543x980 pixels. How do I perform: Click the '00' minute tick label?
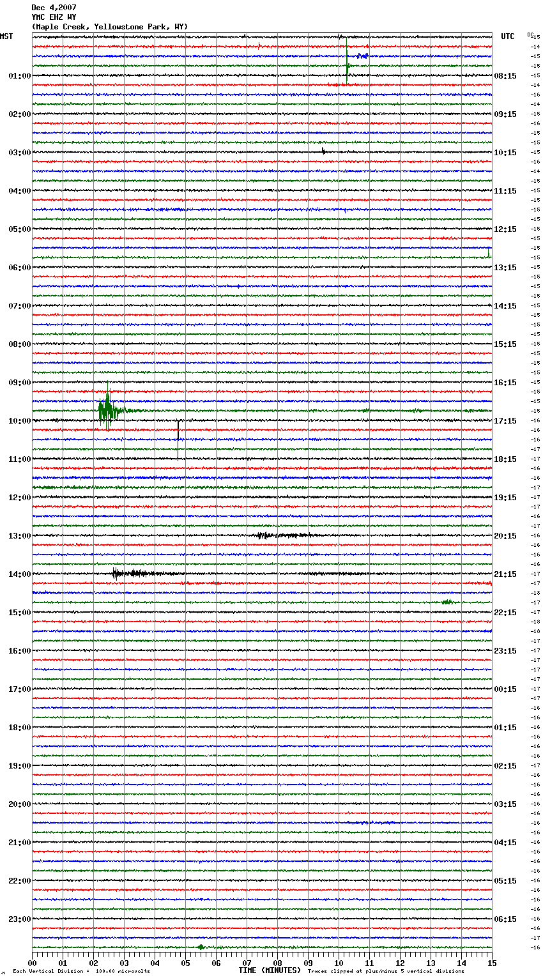[32, 963]
